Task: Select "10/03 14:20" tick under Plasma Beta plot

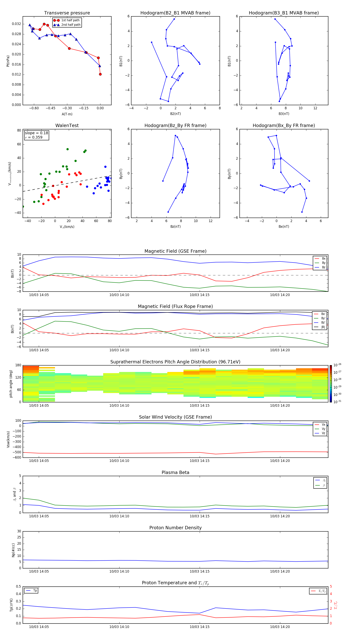Action: (280, 516)
